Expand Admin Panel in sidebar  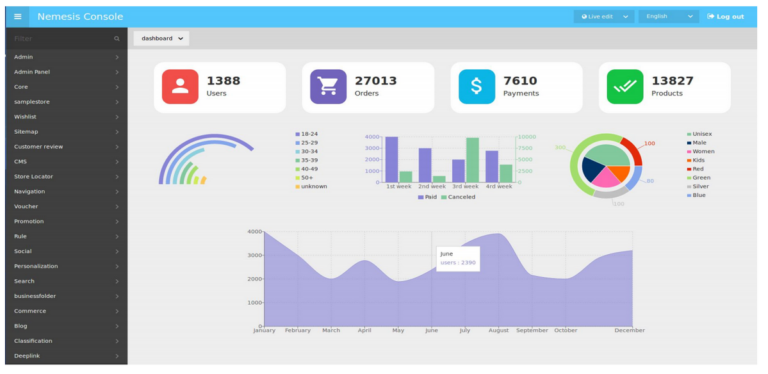click(67, 72)
